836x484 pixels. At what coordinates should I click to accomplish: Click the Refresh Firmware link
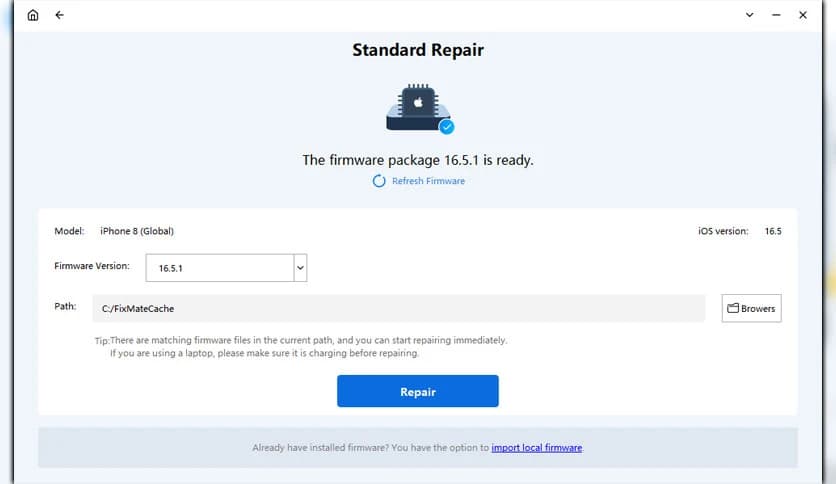pos(428,181)
